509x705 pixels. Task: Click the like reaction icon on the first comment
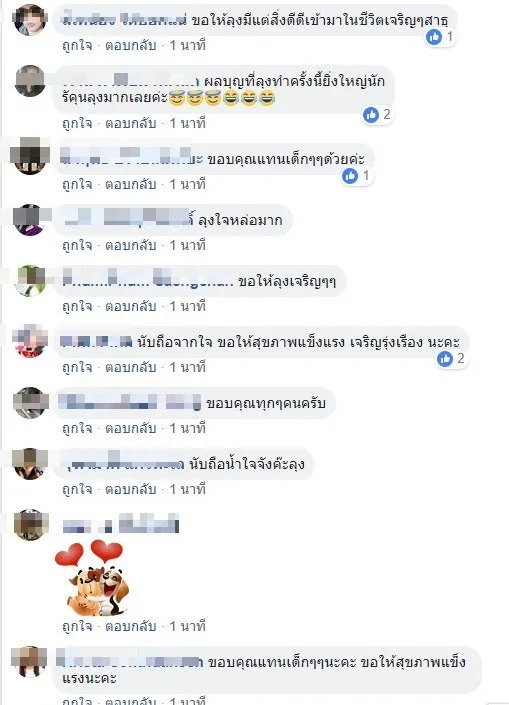[434, 37]
